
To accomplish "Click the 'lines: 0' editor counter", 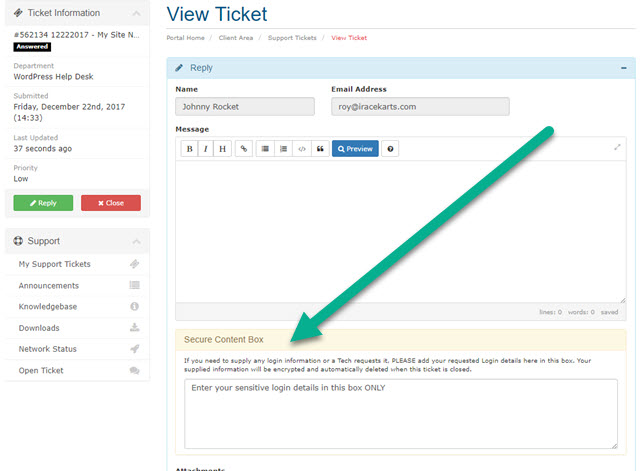I will (x=551, y=312).
